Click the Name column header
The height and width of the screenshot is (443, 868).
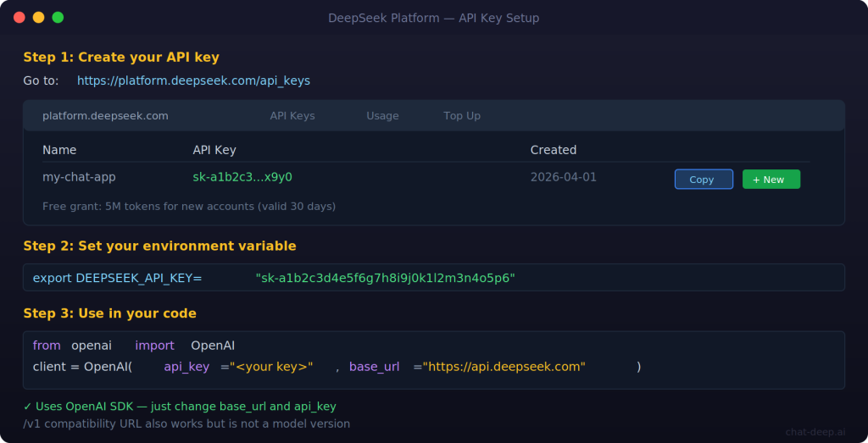pyautogui.click(x=59, y=150)
